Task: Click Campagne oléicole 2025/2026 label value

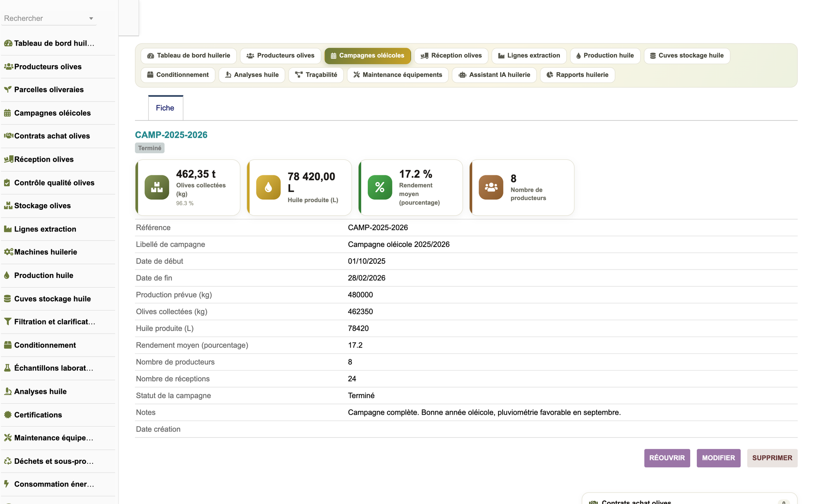Action: (x=398, y=244)
